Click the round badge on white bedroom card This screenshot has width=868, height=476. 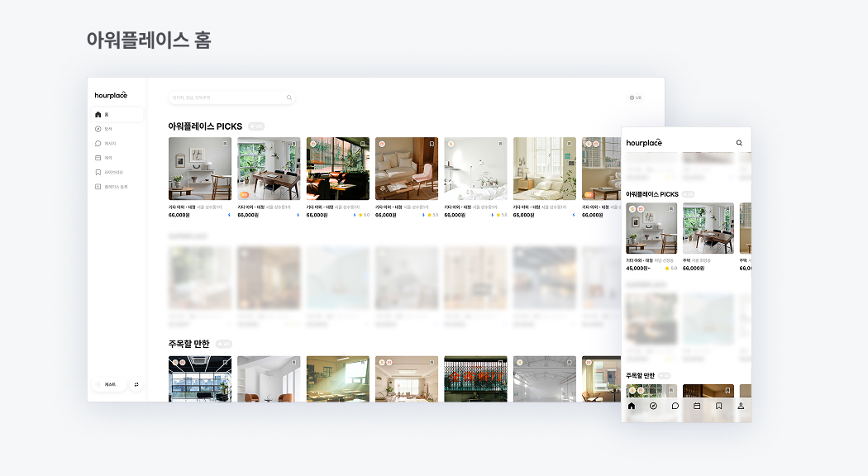[x=451, y=144]
